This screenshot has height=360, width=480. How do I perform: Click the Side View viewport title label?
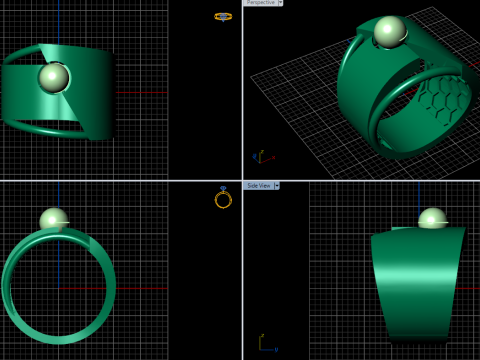point(259,186)
